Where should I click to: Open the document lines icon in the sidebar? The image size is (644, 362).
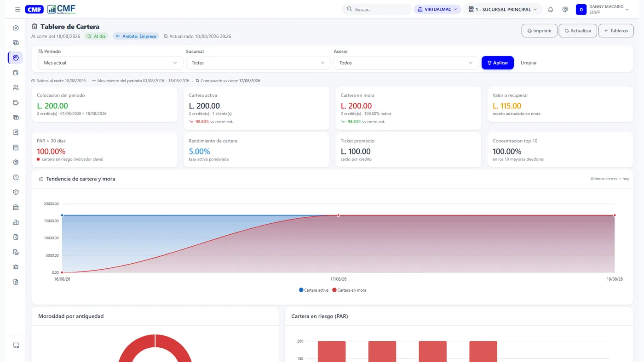point(16,237)
